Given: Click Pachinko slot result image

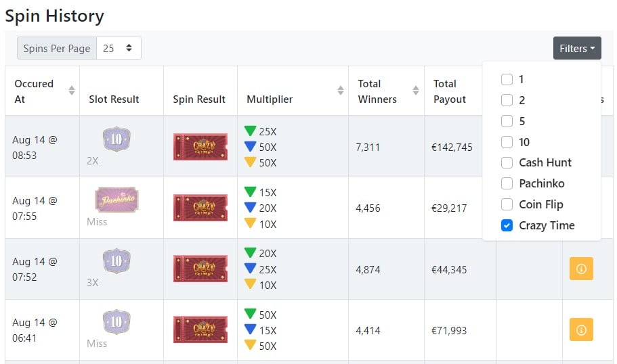Looking at the screenshot, I should 117,200.
